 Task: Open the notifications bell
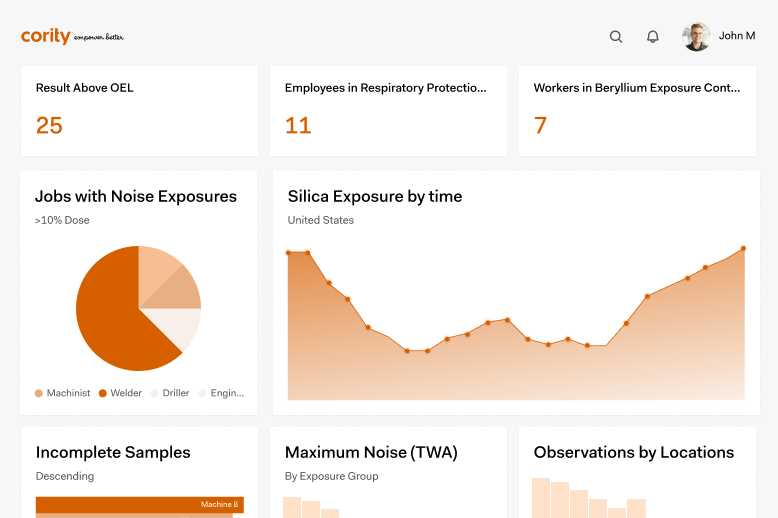653,37
